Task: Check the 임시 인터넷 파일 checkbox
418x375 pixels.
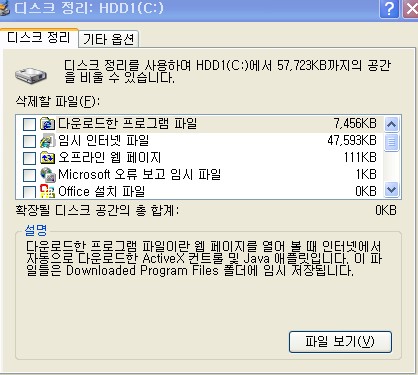Action: pos(29,141)
